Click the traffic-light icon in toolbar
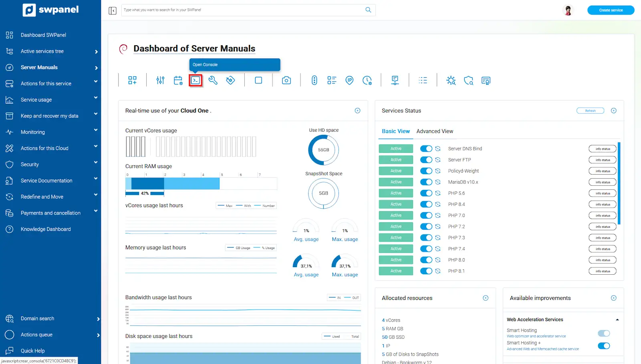 (314, 80)
